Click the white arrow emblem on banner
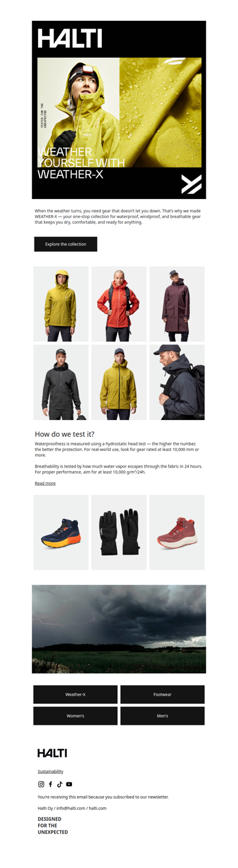 (x=192, y=184)
